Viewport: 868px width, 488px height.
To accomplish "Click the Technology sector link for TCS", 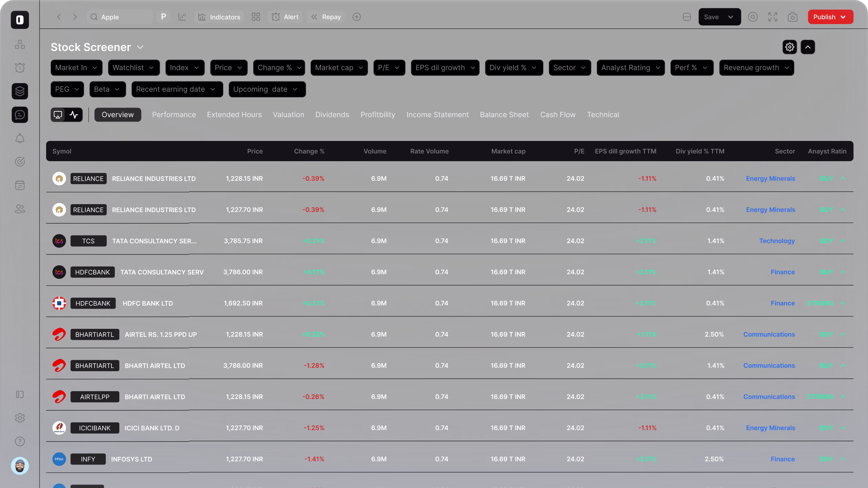I will [x=777, y=241].
